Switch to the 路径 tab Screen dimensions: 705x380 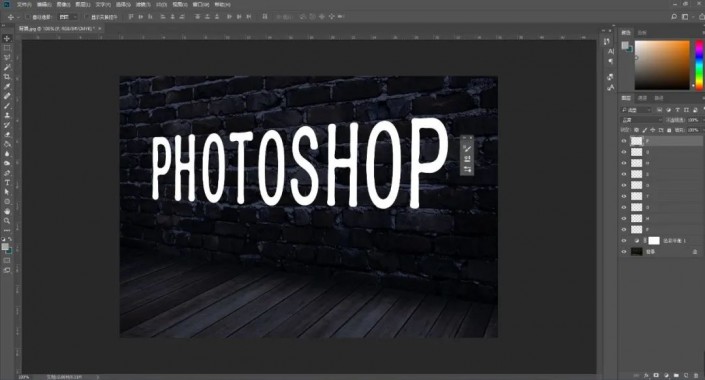659,98
